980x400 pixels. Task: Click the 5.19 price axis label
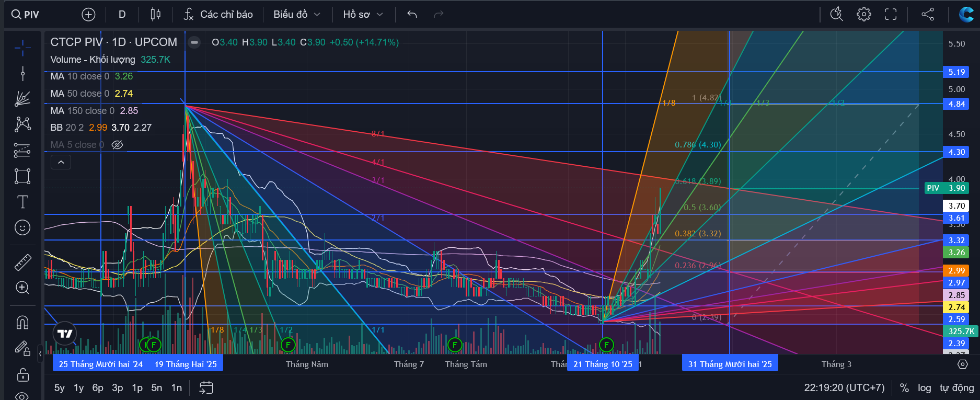pos(956,72)
